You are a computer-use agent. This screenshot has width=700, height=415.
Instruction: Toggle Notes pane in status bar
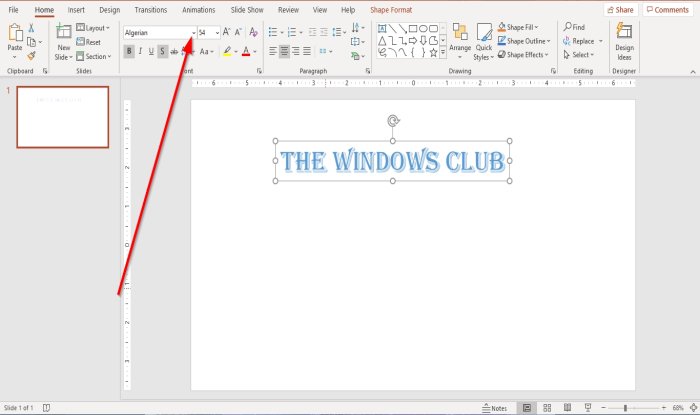tap(495, 408)
